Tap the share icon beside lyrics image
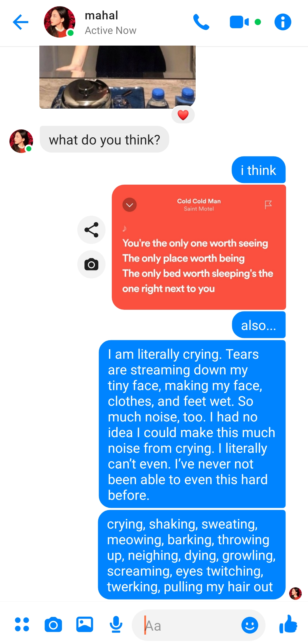The width and height of the screenshot is (308, 644). tap(91, 230)
